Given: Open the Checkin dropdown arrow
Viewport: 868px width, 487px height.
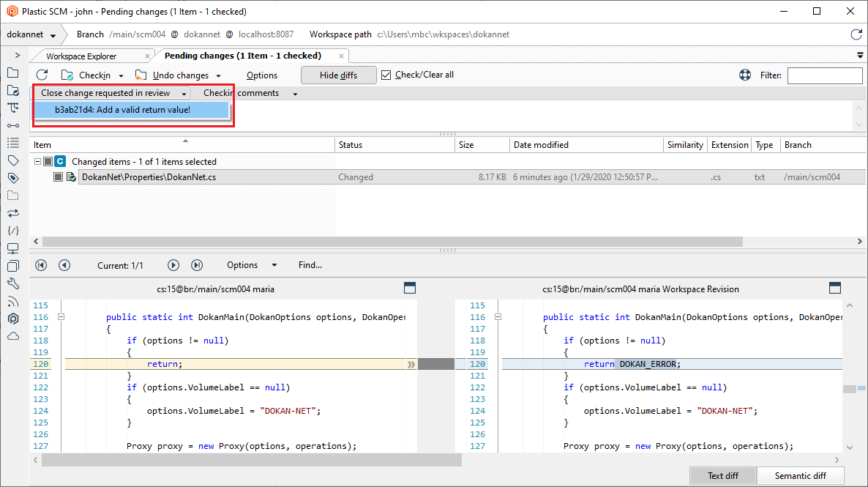Looking at the screenshot, I should click(x=121, y=76).
